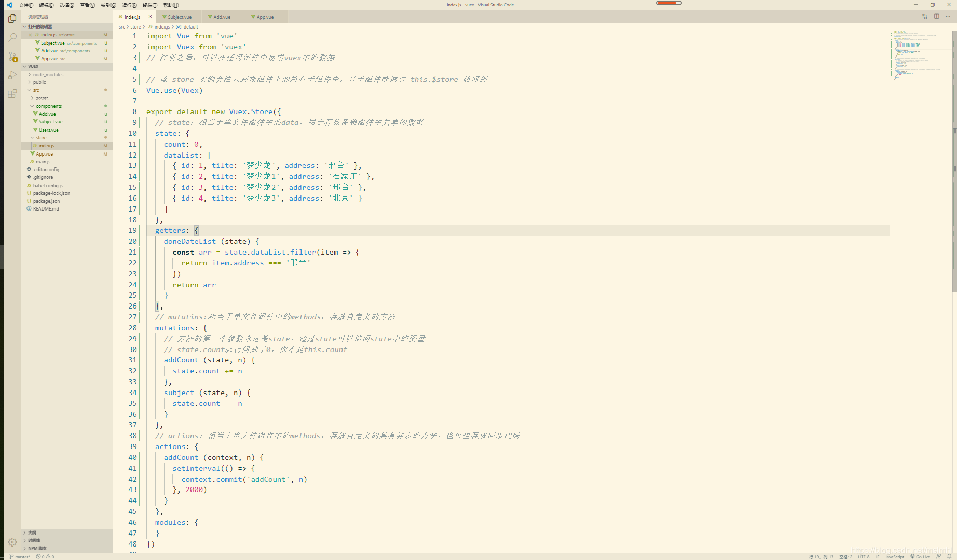957x560 pixels.
Task: Open the Explorer view in the activity bar
Action: (12, 19)
